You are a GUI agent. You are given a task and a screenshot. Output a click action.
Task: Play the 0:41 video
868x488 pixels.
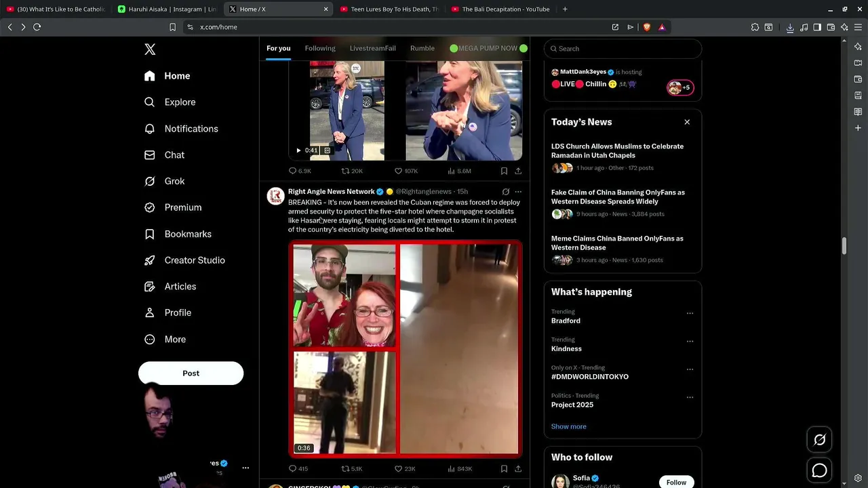298,150
